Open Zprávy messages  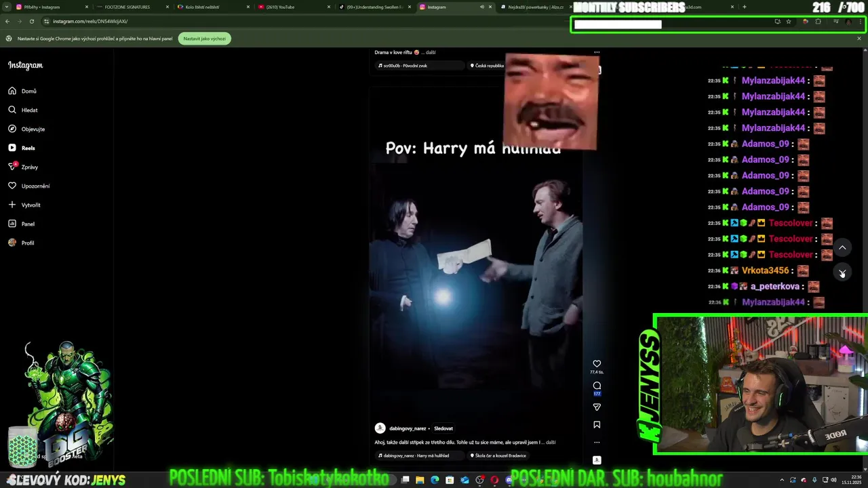(23, 167)
